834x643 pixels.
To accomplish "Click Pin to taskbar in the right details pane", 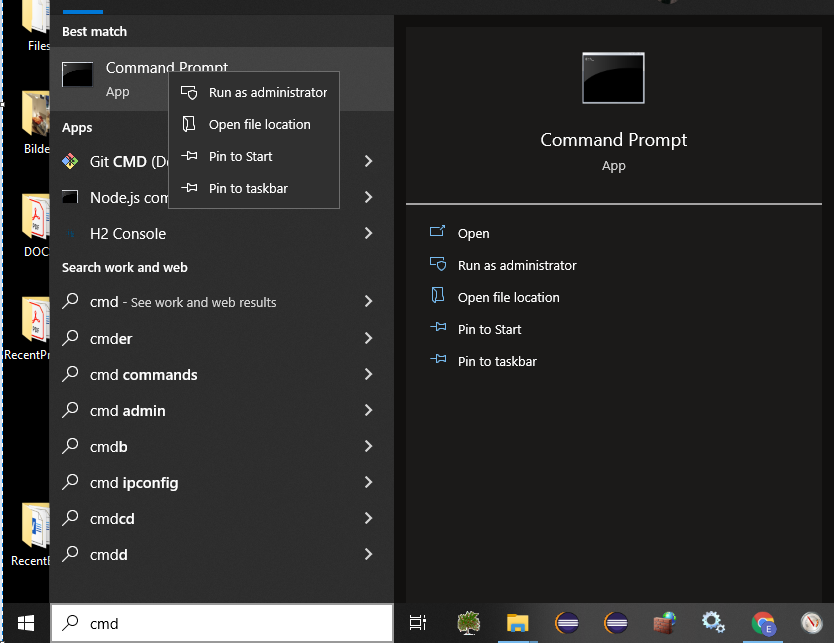I will tap(497, 361).
